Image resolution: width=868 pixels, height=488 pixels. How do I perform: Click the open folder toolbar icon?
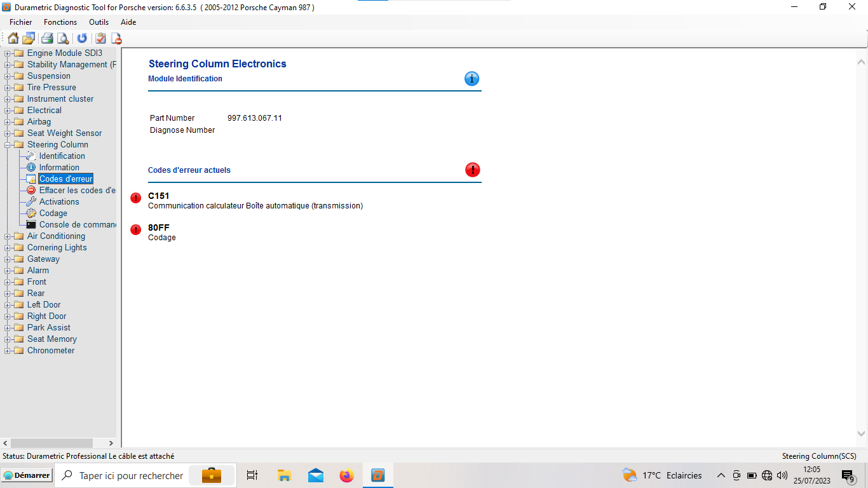29,38
